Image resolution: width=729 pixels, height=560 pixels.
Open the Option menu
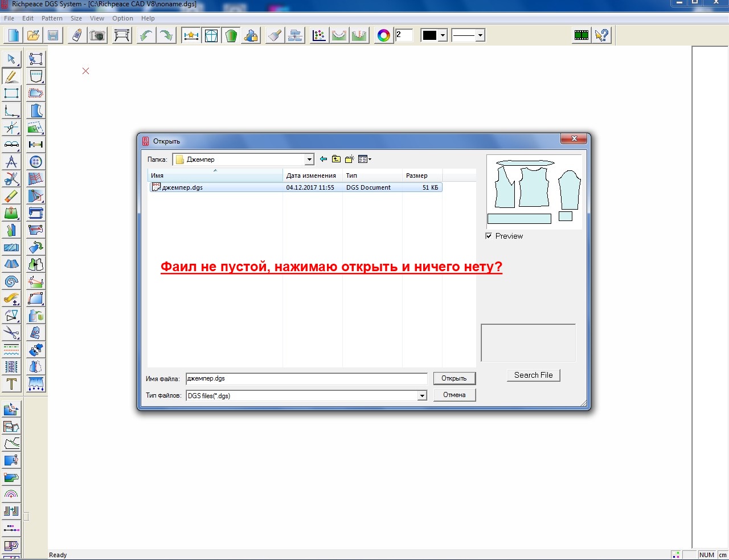[x=122, y=18]
